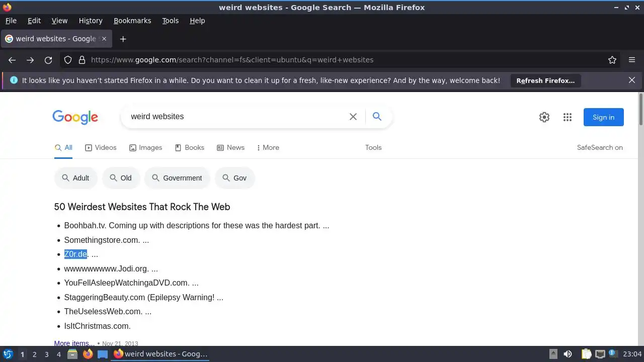
Task: Switch to workspace 3
Action: click(46, 354)
